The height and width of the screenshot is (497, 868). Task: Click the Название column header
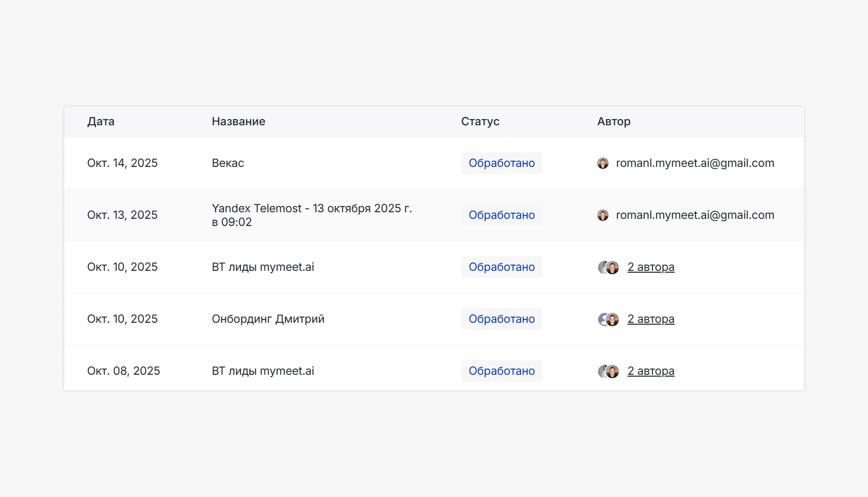point(238,121)
